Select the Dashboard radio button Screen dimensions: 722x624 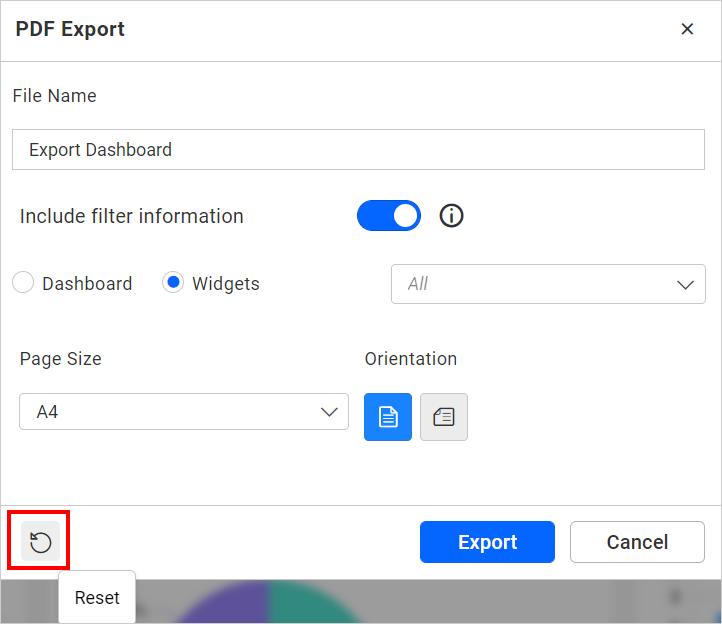point(23,282)
